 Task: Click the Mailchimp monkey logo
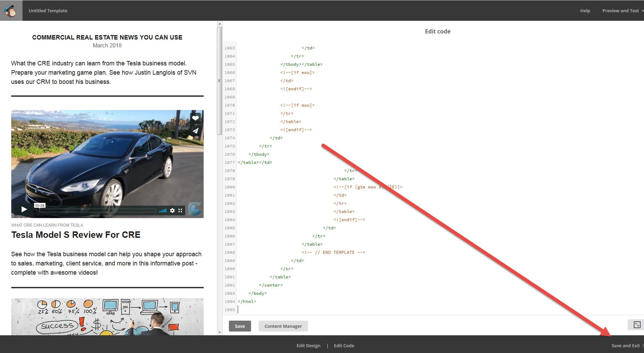coord(11,11)
